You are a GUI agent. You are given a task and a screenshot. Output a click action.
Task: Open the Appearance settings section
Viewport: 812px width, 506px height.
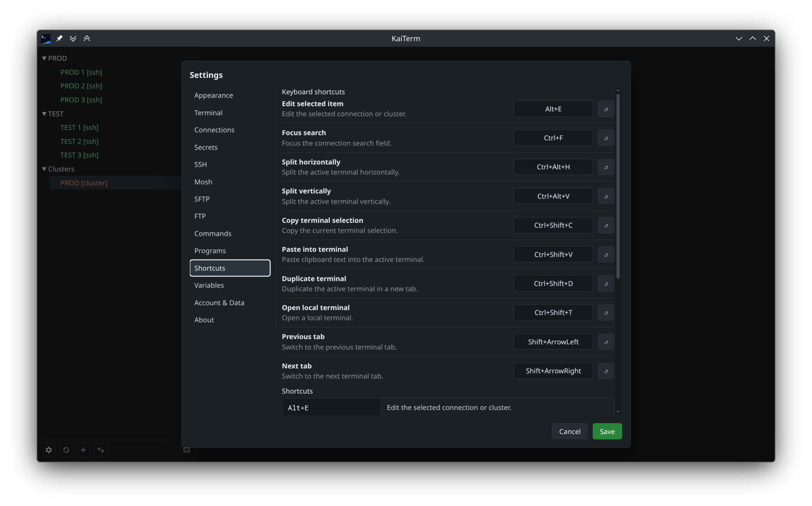pos(230,95)
